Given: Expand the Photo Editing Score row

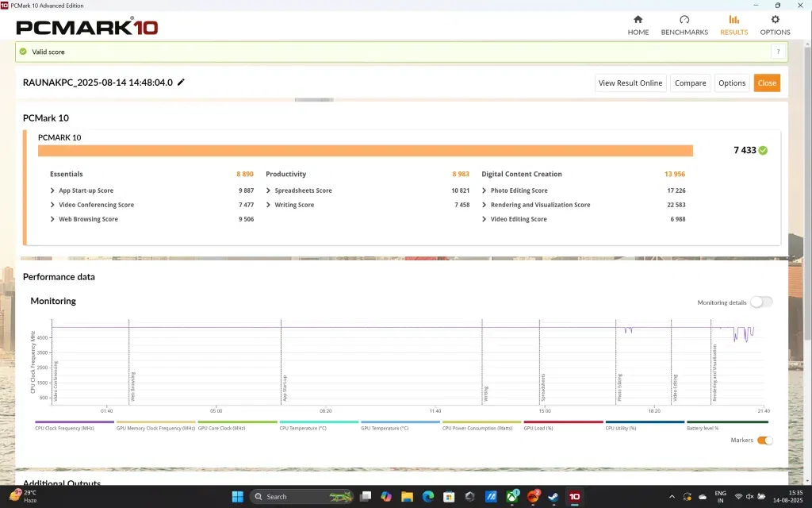Looking at the screenshot, I should click(x=485, y=190).
